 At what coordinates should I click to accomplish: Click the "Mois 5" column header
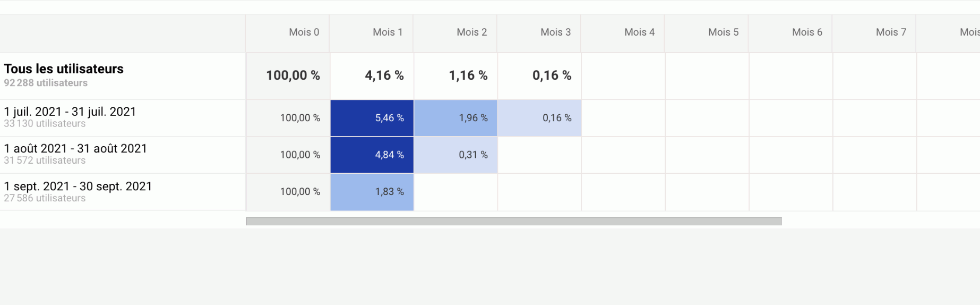[723, 32]
